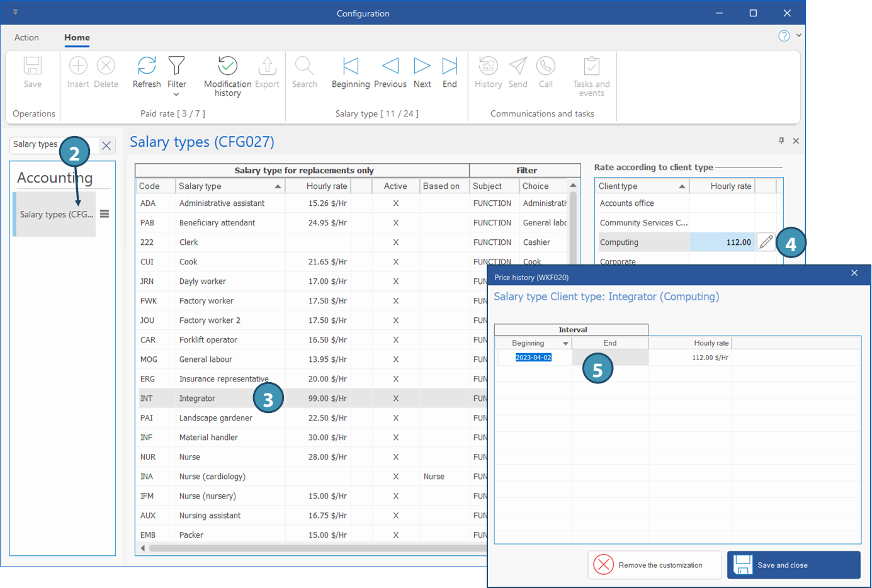The height and width of the screenshot is (588, 872).
Task: Expand the Filter dropdown arrow under Filter
Action: (x=176, y=94)
